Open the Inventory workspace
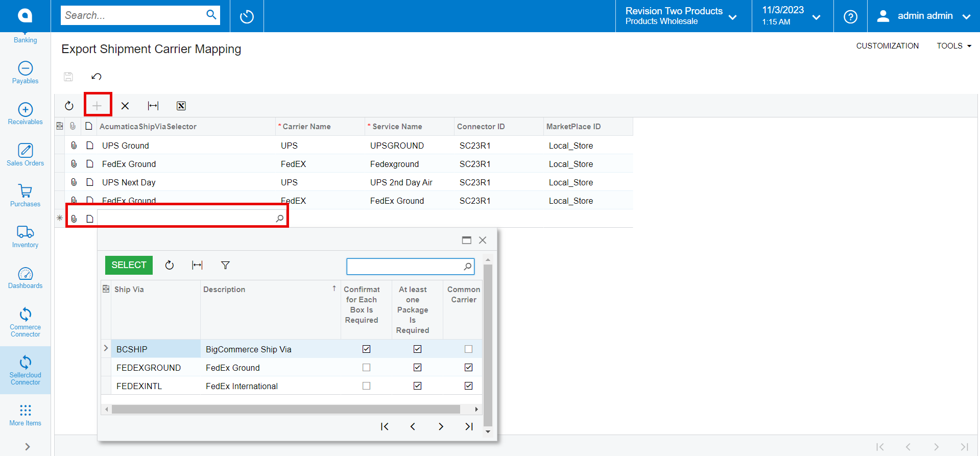 [25, 237]
